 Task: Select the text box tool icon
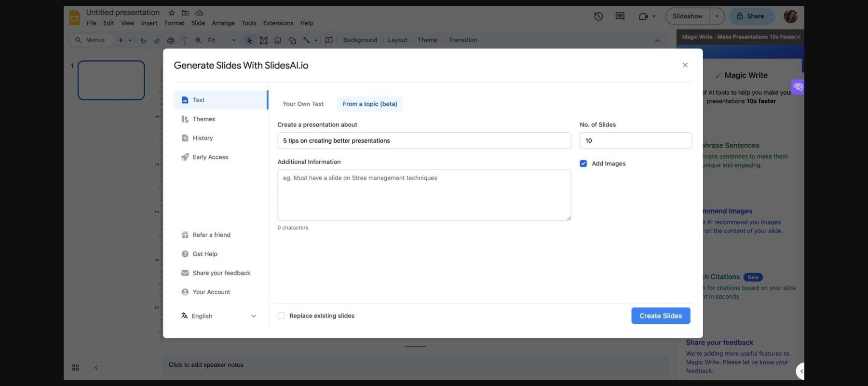pos(264,41)
